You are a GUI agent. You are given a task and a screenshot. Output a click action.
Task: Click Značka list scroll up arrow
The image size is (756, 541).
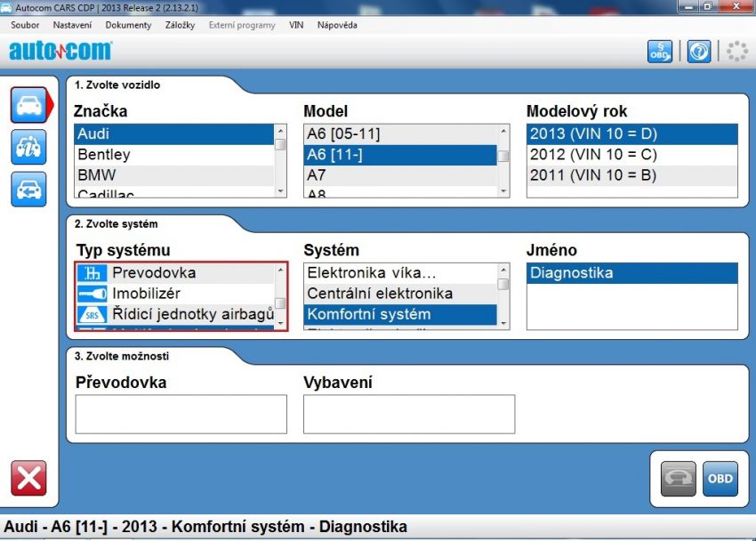tap(280, 131)
